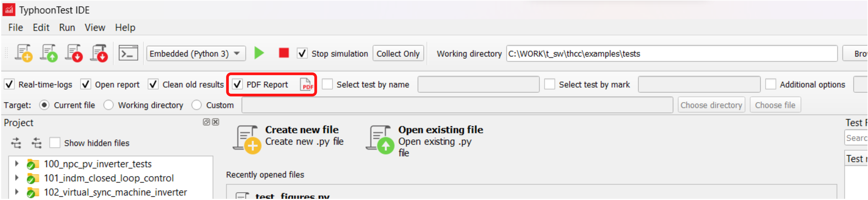Click the new file toolbar icon
Viewport: 868px width, 200px height.
point(24,53)
